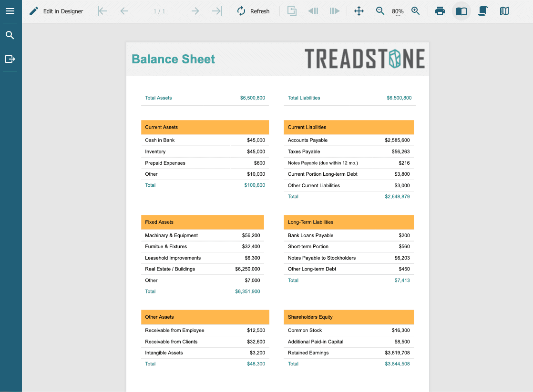
Task: Go to the last page
Action: point(216,11)
